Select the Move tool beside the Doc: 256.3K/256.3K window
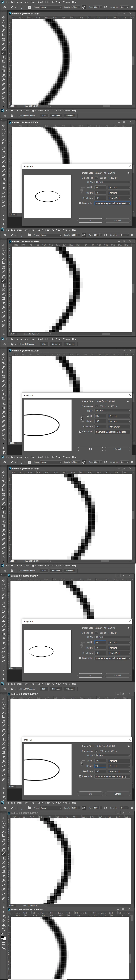This screenshot has width=136, height=980. coord(3,245)
